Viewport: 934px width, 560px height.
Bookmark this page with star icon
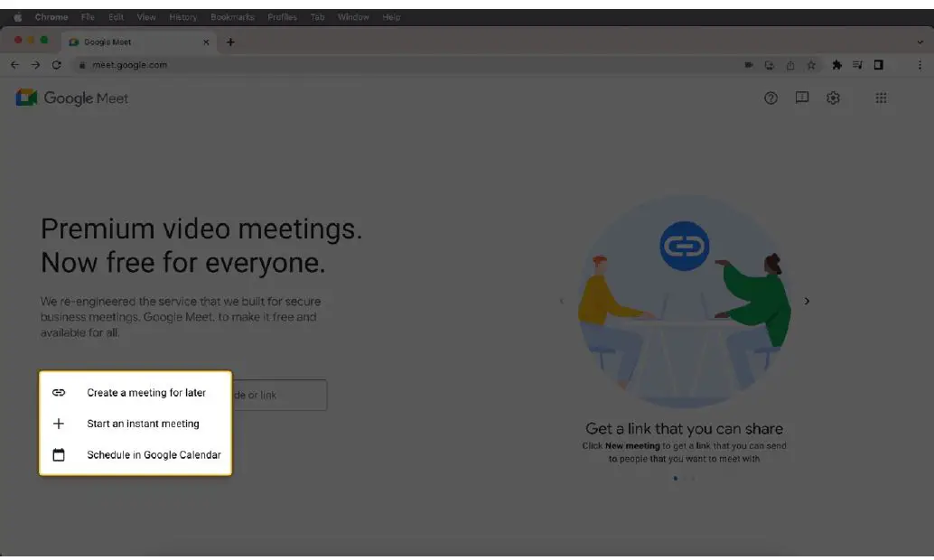tap(810, 65)
